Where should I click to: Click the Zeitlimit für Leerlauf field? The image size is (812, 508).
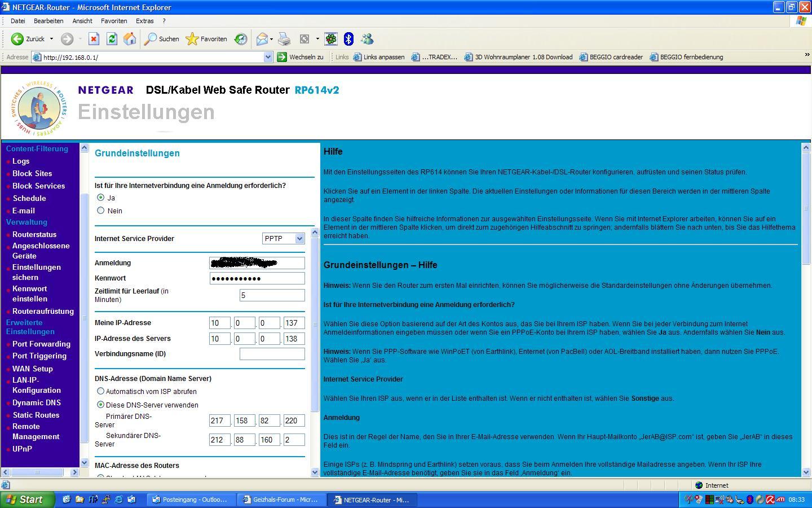pyautogui.click(x=272, y=295)
